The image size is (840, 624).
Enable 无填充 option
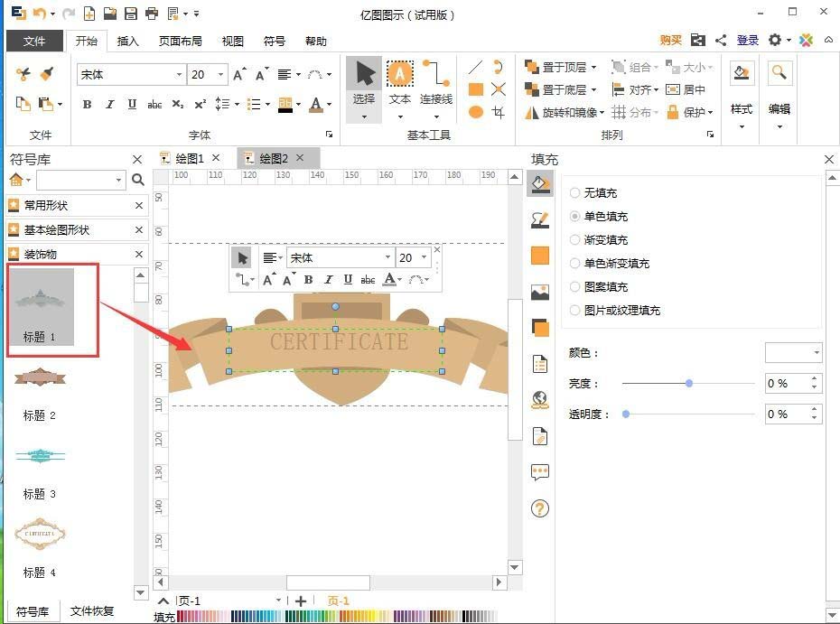[x=574, y=192]
